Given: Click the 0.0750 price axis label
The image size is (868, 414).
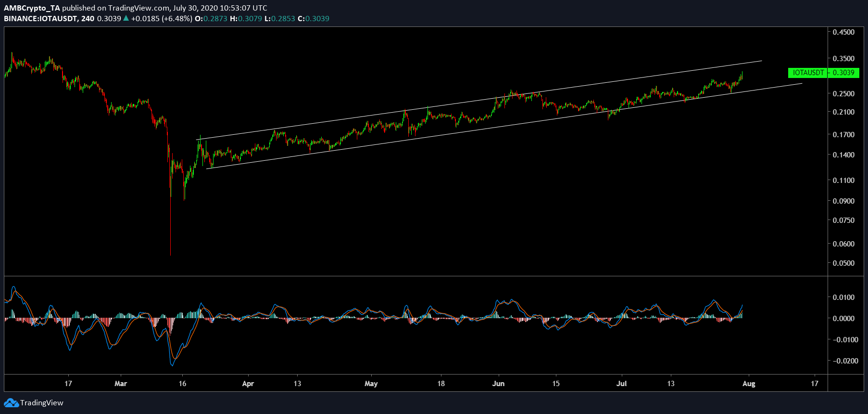Looking at the screenshot, I should pos(843,220).
